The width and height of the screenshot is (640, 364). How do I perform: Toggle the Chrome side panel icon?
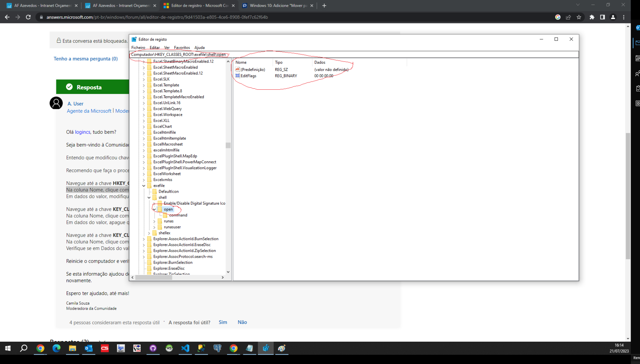(x=602, y=17)
